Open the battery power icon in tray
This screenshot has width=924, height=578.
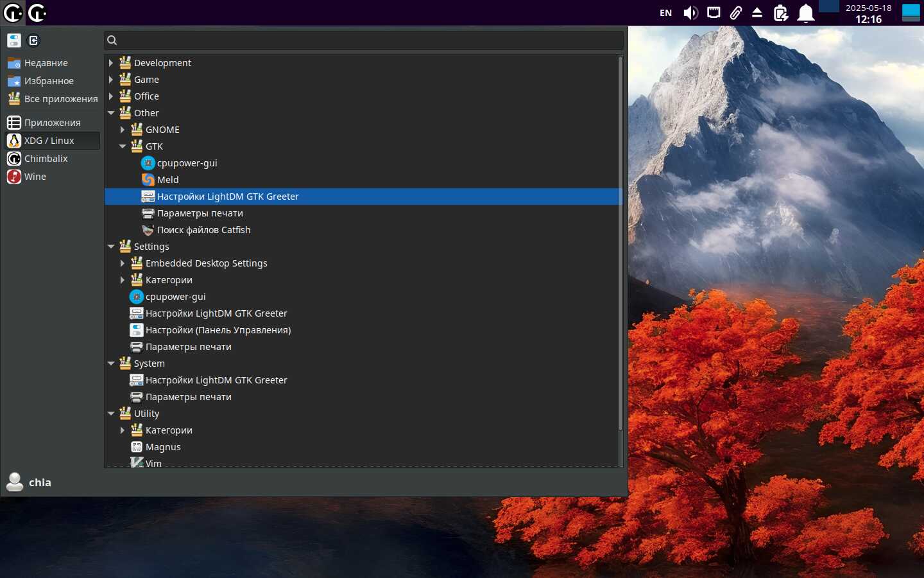point(780,13)
